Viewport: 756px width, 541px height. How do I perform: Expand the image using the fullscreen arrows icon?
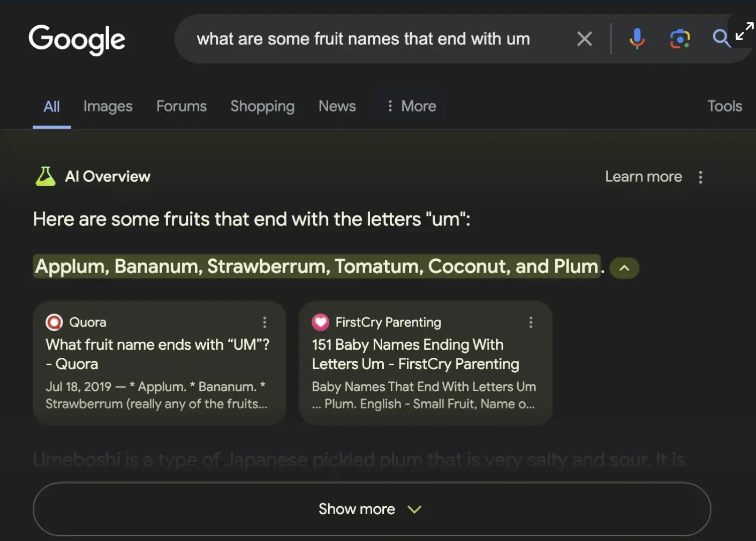[x=744, y=31]
